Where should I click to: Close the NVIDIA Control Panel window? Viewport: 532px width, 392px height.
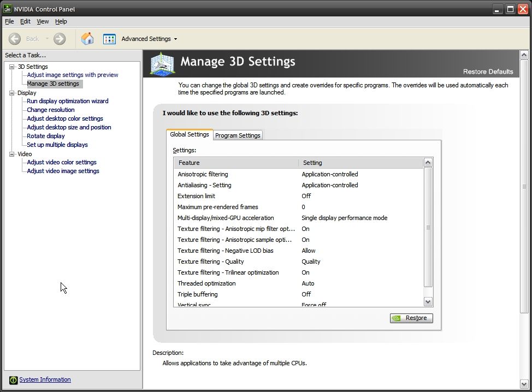tap(523, 9)
